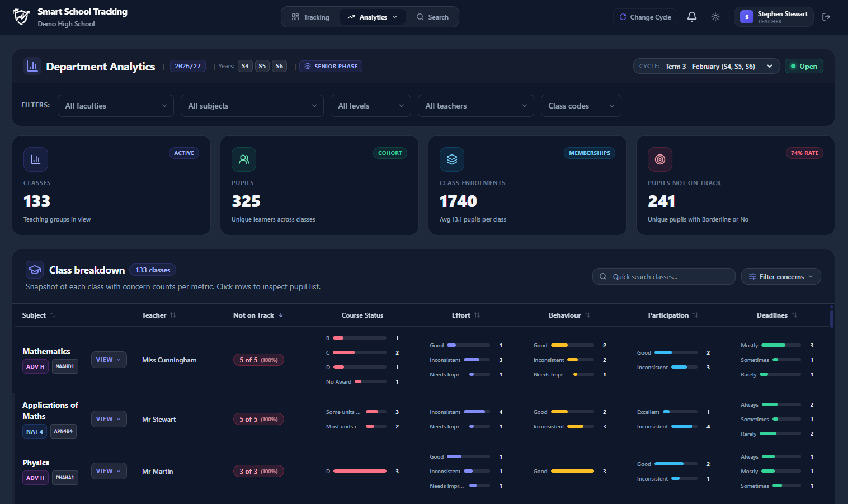Click the class breakdown table scrollbar
848x504 pixels.
[832, 319]
